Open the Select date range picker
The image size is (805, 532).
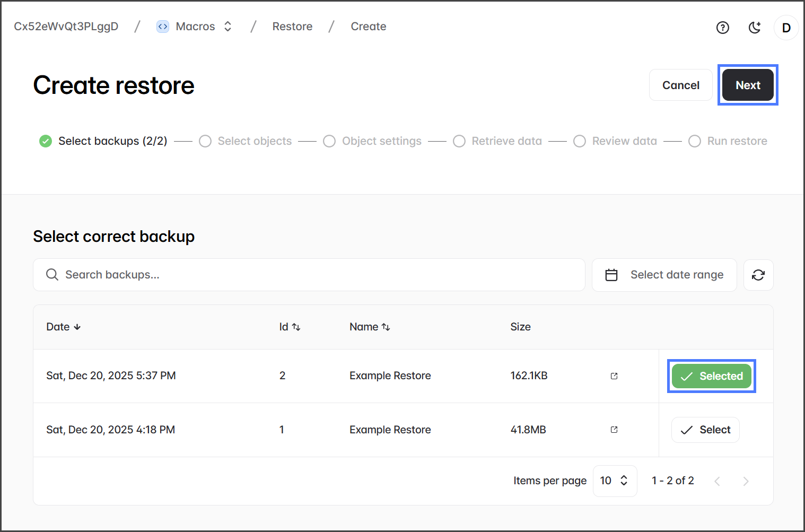click(664, 275)
